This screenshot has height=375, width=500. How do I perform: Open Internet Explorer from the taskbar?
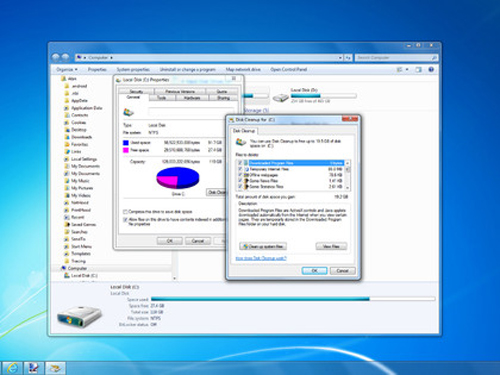point(12,368)
